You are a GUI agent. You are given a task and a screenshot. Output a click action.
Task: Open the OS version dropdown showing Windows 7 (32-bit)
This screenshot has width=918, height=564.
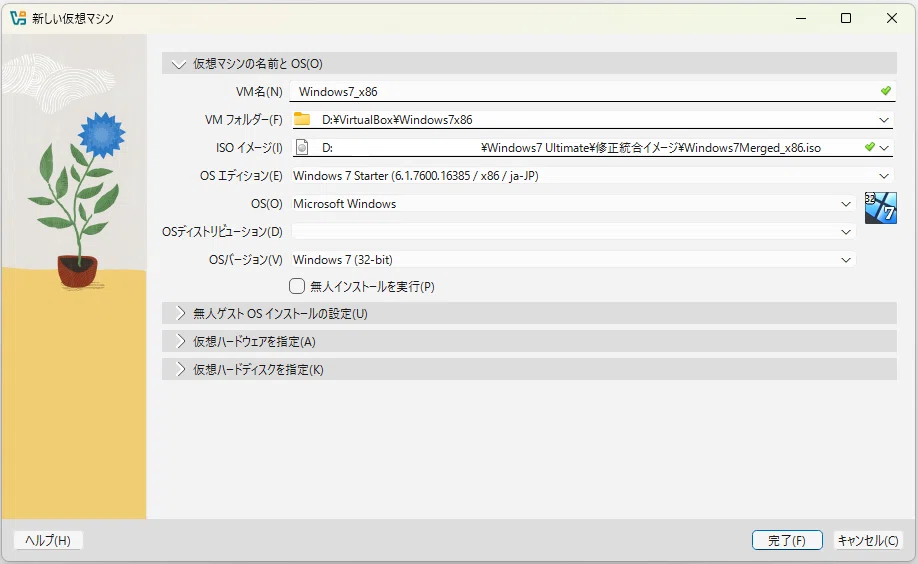point(573,259)
